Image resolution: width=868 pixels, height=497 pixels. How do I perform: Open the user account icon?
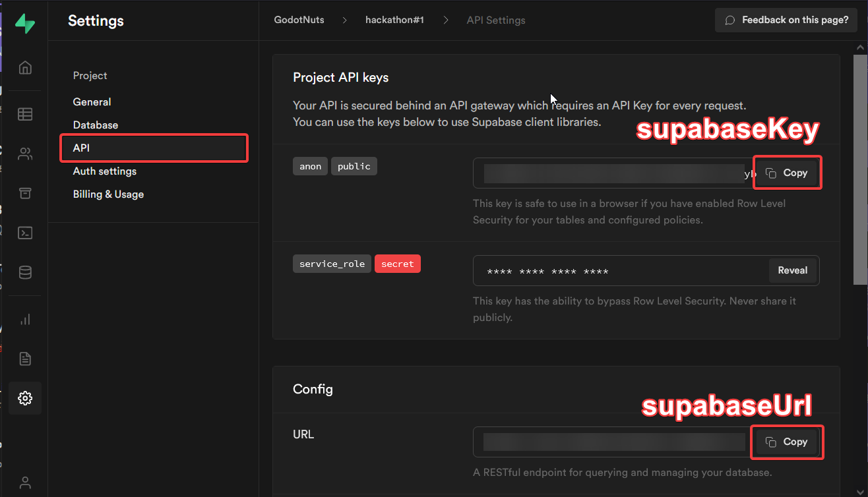(25, 482)
